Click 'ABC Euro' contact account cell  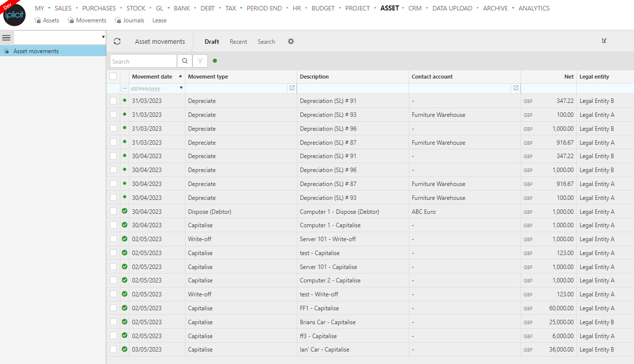click(x=424, y=211)
